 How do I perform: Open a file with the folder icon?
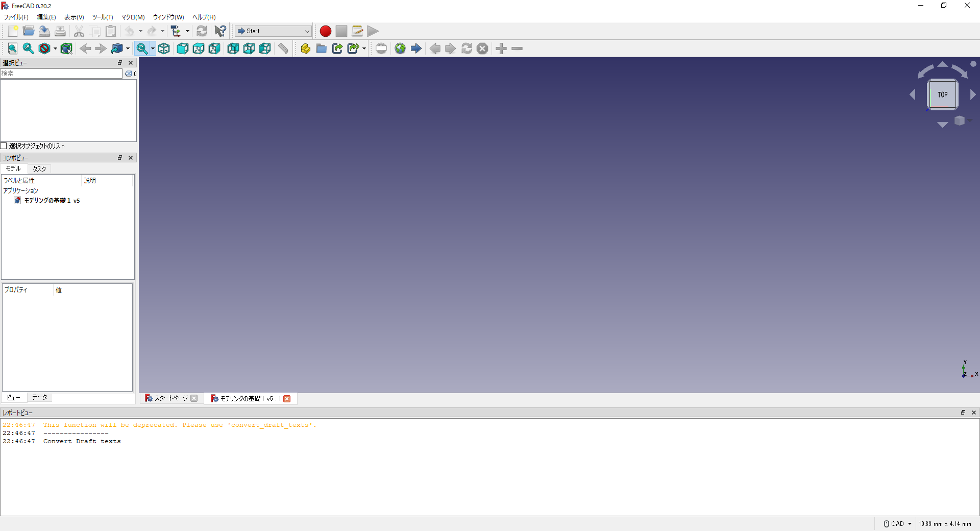pos(29,31)
